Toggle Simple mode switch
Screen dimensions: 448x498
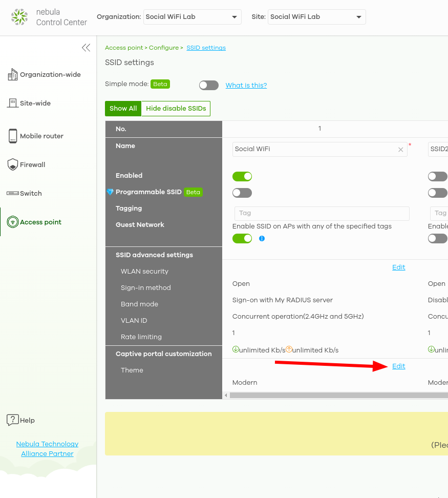click(x=208, y=85)
